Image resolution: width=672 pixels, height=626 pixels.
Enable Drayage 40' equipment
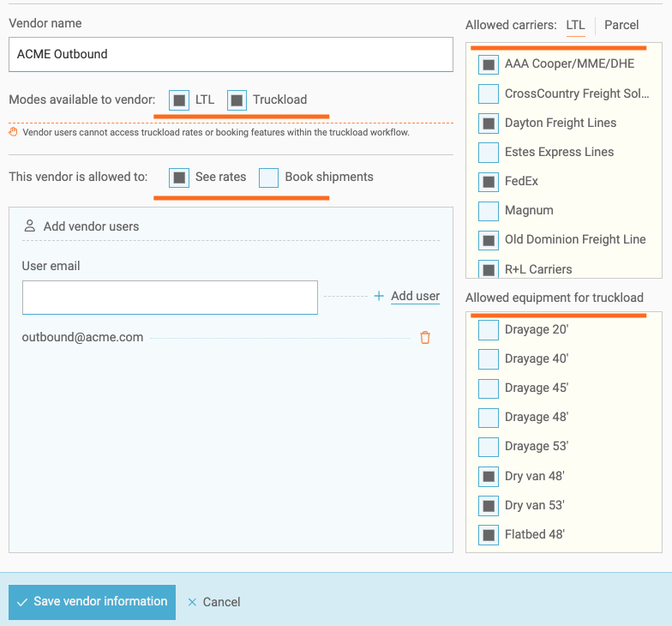[x=489, y=359]
